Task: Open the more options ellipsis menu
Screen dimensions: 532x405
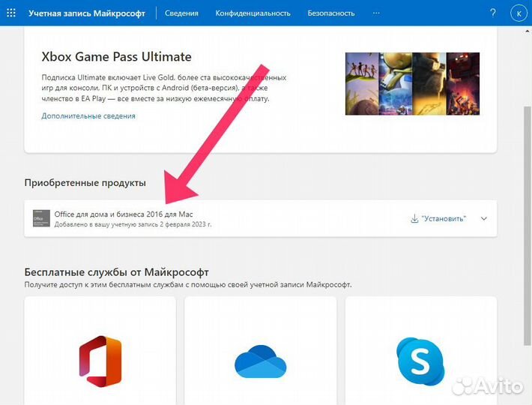Action: pyautogui.click(x=375, y=13)
